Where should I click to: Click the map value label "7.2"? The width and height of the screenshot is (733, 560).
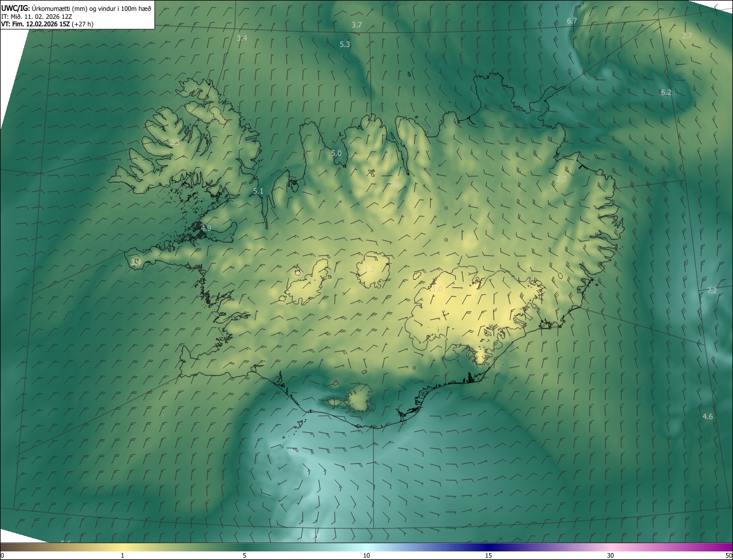coord(712,290)
